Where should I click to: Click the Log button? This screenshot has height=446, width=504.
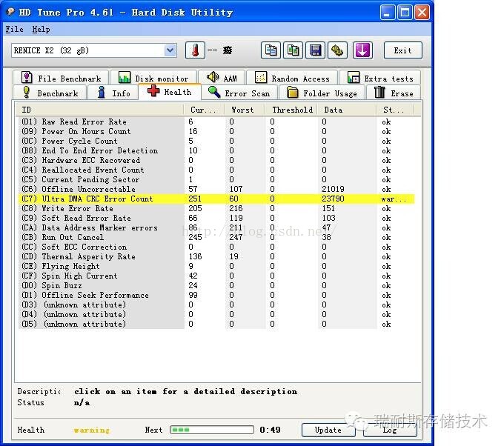pyautogui.click(x=390, y=430)
